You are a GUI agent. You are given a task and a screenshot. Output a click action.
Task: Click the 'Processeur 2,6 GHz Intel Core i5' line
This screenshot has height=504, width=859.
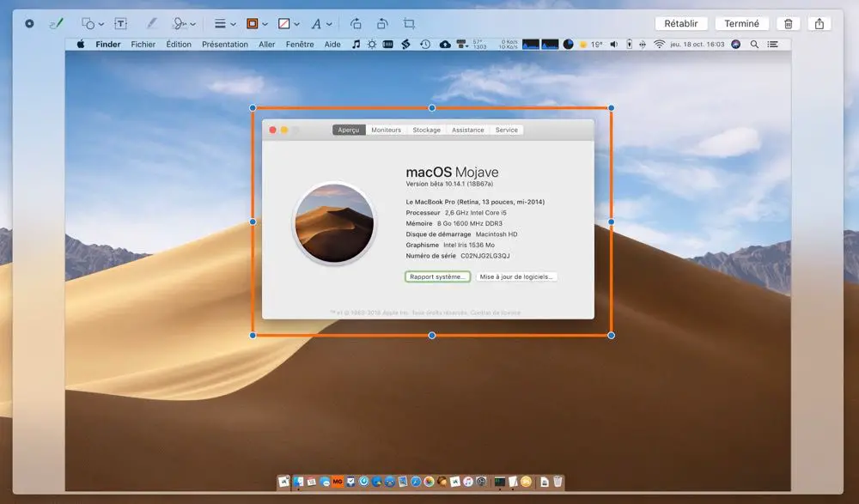coord(456,213)
